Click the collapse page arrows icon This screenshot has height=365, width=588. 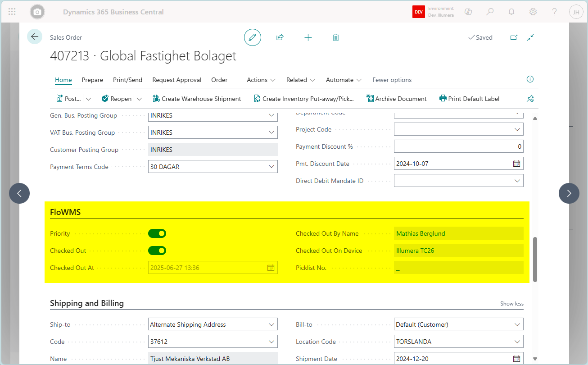click(530, 37)
